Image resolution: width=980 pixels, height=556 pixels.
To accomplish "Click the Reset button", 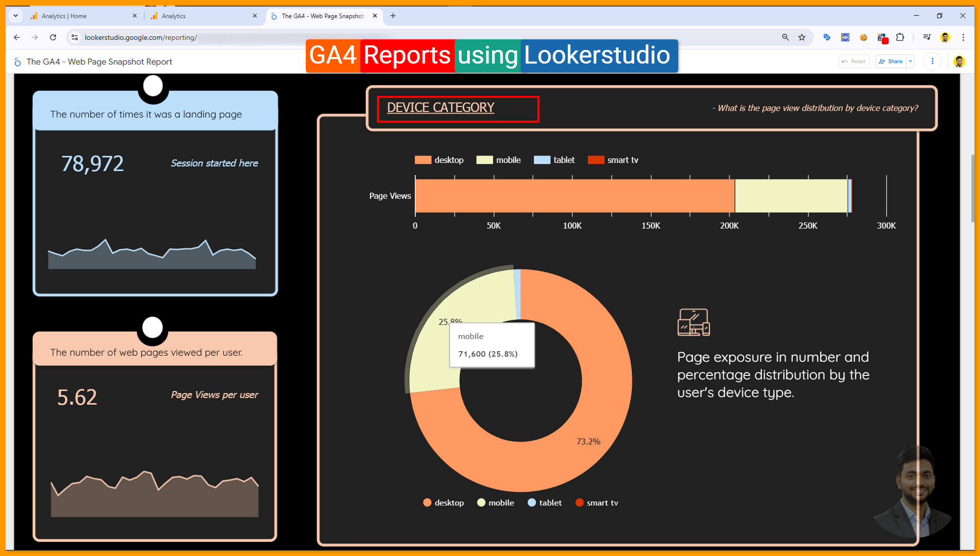I will 854,62.
